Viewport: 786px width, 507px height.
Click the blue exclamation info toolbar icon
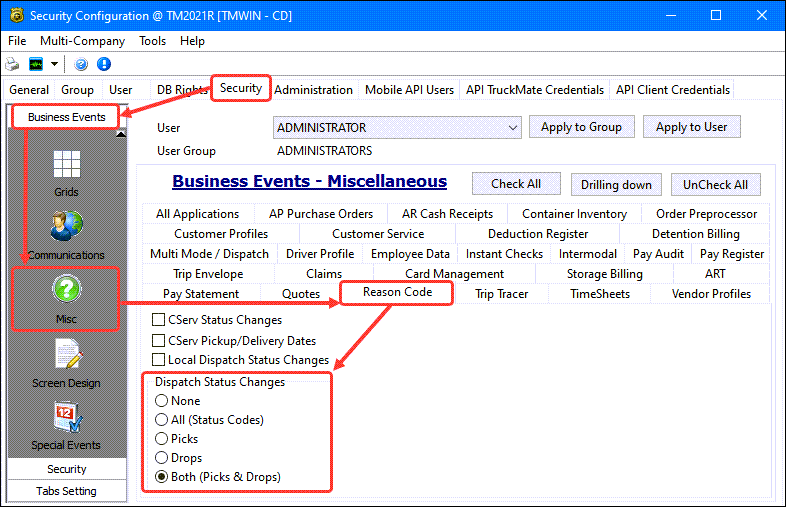coord(102,64)
